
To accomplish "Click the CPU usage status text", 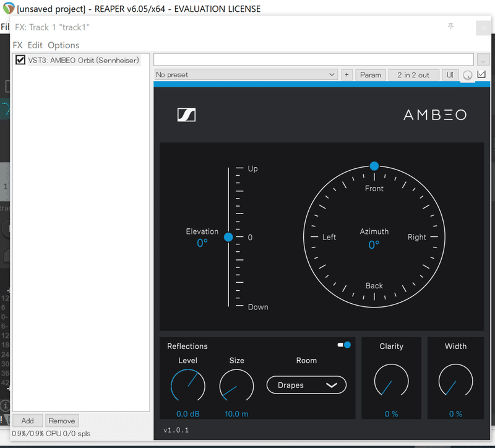I will [51, 434].
